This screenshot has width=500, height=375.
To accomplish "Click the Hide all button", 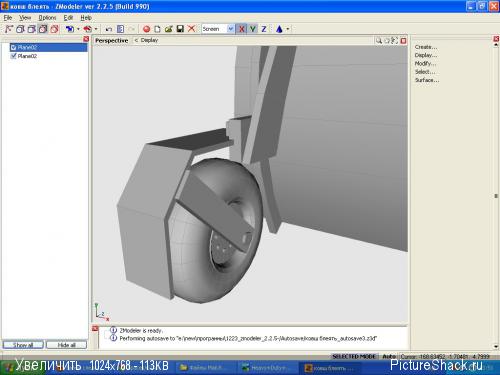I will point(66,345).
